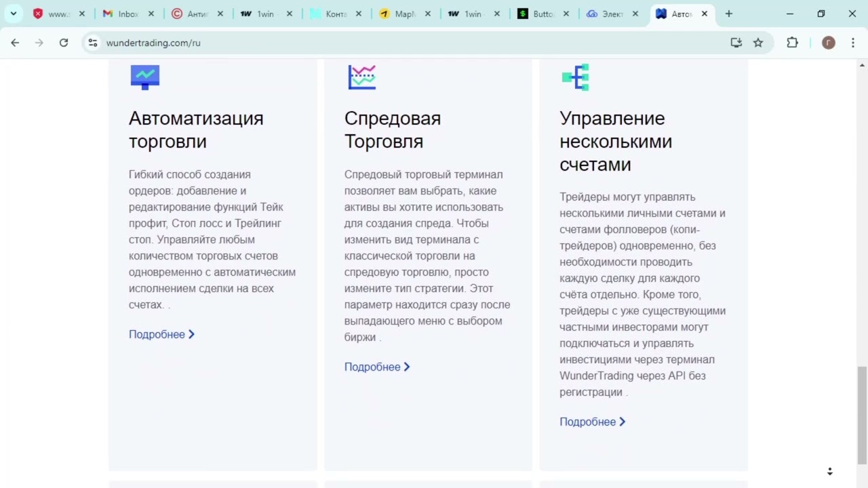Switch to the Mapl tab

click(x=404, y=14)
